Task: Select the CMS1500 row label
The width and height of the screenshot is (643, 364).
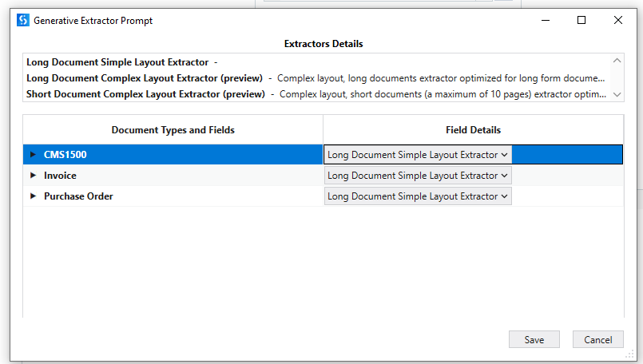Action: point(65,155)
